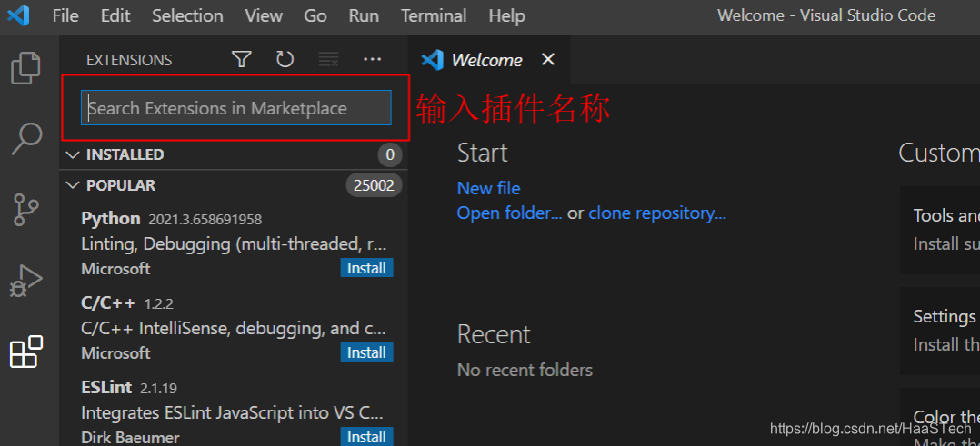Screen dimensions: 980x446
Task: Open the Terminal menu
Action: click(x=434, y=15)
